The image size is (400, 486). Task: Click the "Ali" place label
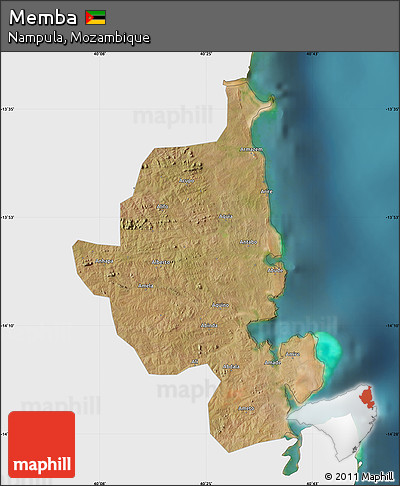pos(195,362)
